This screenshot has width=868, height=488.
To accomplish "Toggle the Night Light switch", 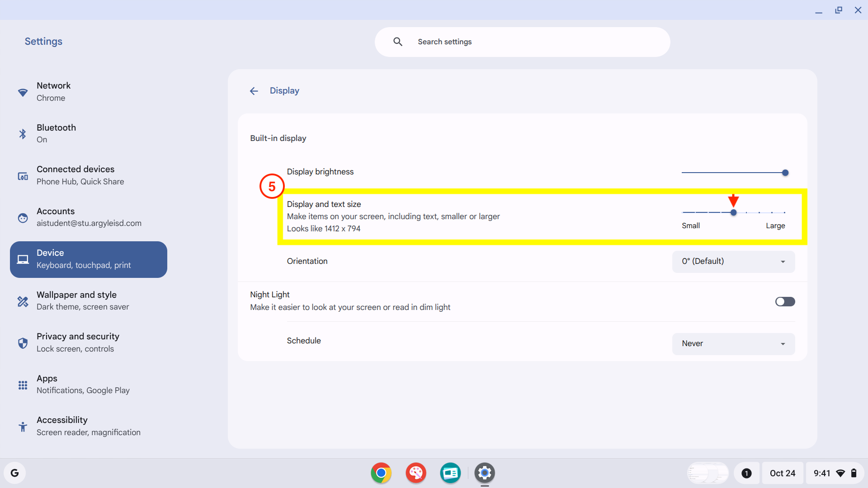I will point(785,301).
